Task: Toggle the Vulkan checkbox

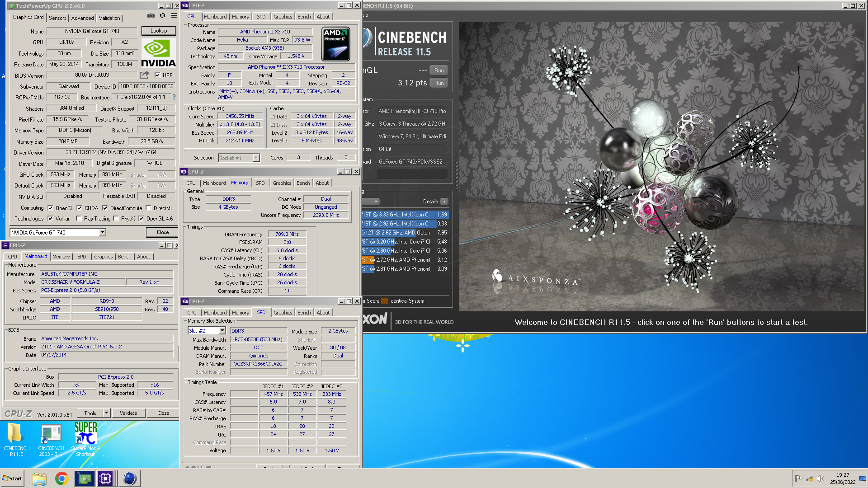Action: coord(50,219)
